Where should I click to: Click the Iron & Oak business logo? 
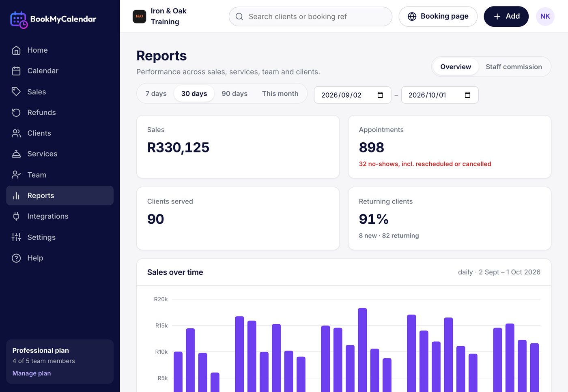point(140,16)
